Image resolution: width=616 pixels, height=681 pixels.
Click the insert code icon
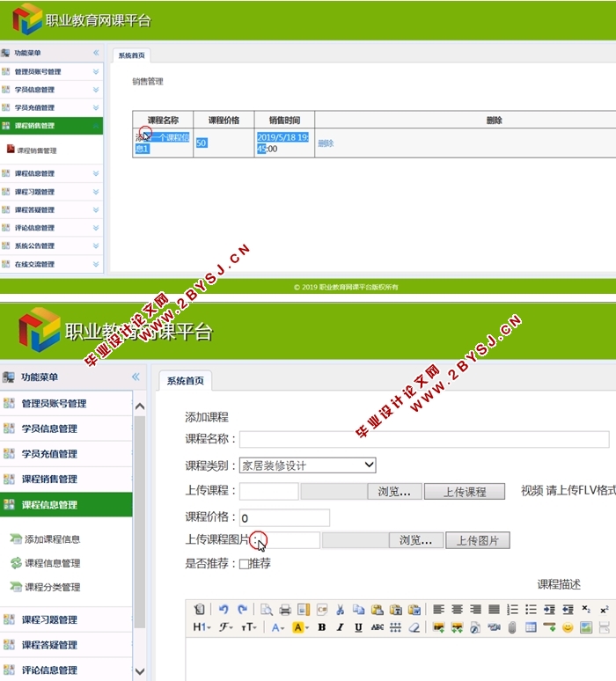[322, 610]
